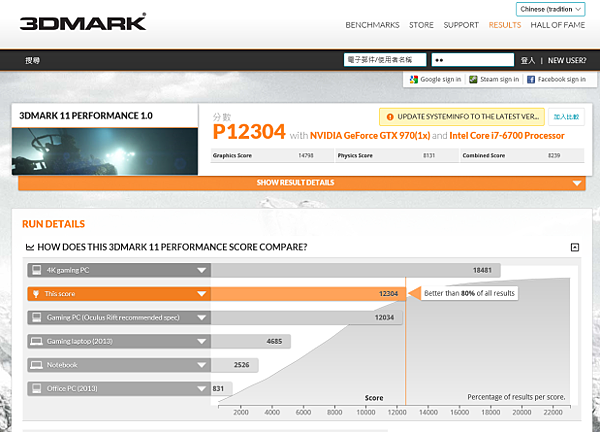Click the Facebook sign in icon
Screen dimensions: 600x432
pyautogui.click(x=531, y=80)
